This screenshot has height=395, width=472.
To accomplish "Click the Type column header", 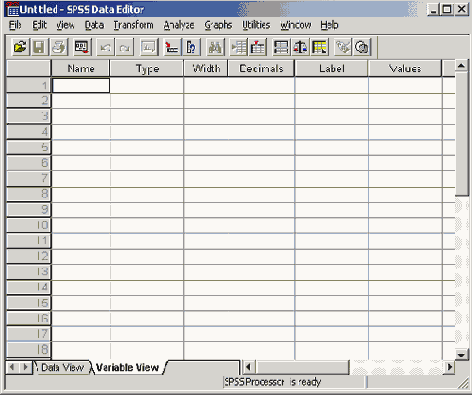I will pos(147,68).
